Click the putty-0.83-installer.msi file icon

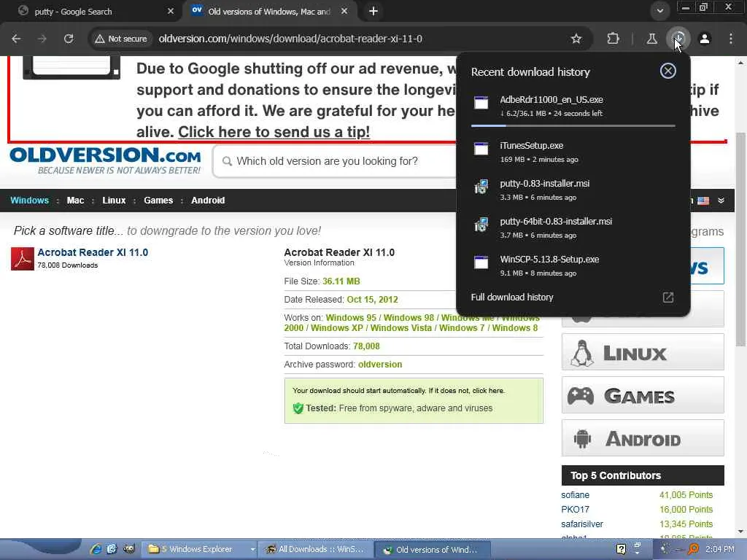(481, 186)
